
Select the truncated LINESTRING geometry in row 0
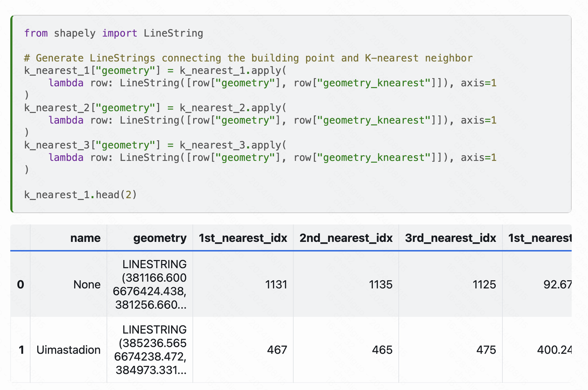pyautogui.click(x=154, y=285)
